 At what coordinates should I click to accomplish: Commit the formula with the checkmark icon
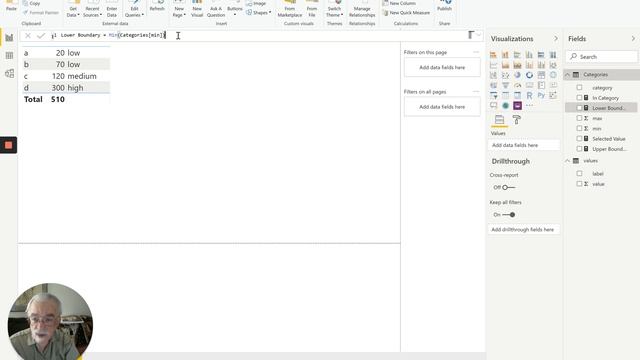(x=41, y=36)
